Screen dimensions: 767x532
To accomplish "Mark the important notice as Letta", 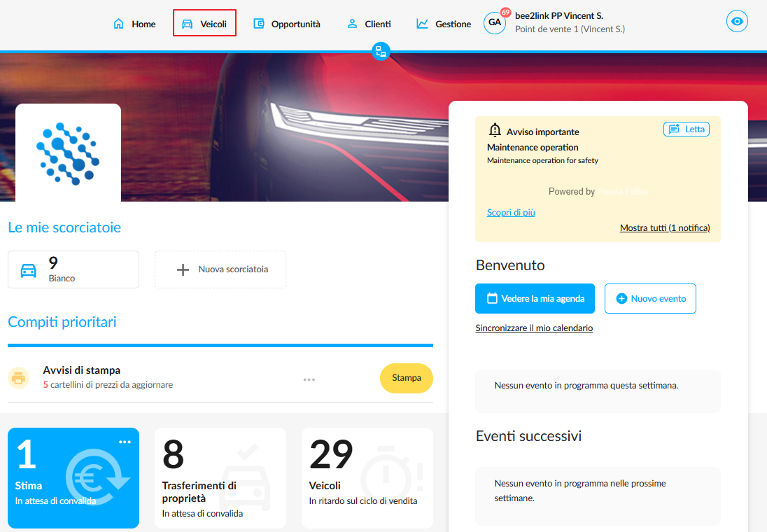I will (x=687, y=129).
